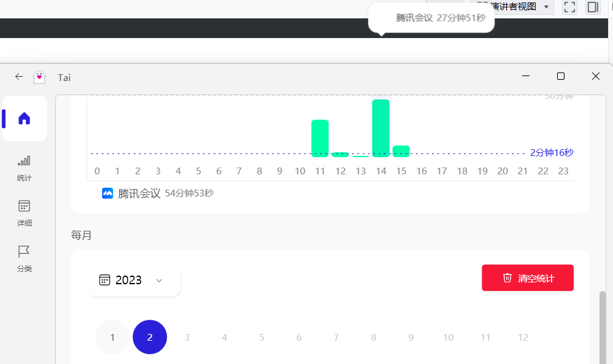
Task: Open the home overview page
Action: [24, 118]
